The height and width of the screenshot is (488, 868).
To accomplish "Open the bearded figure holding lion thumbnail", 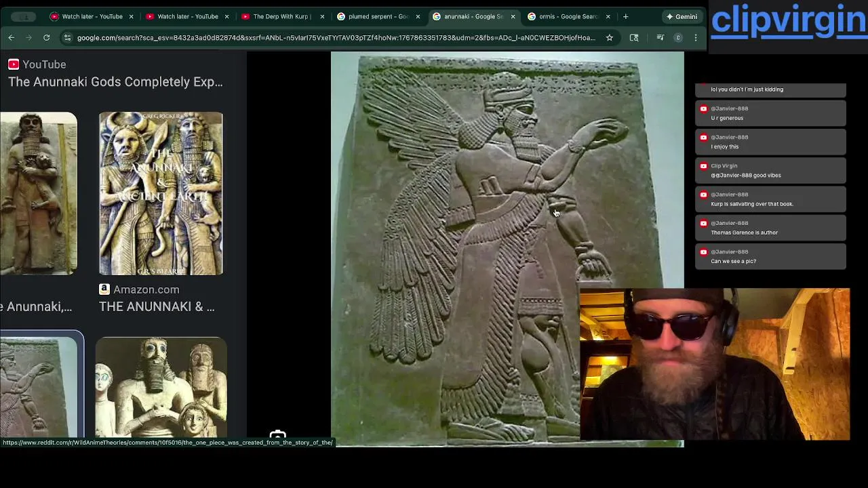I will coord(39,194).
